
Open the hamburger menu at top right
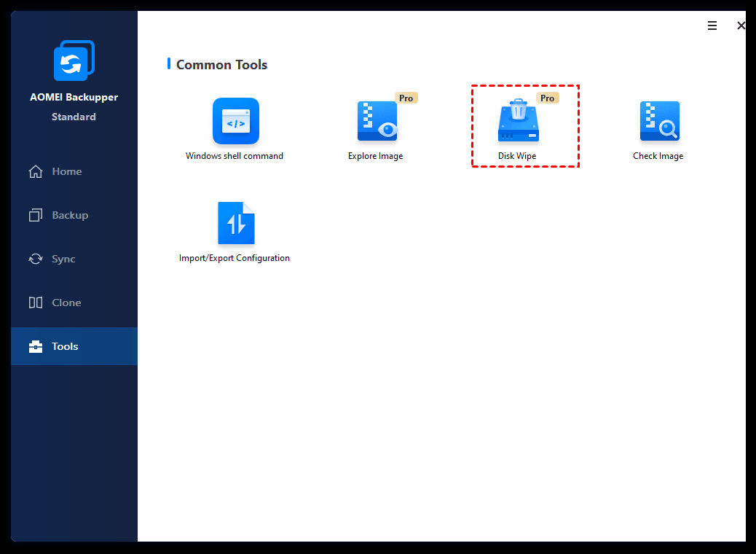pyautogui.click(x=712, y=26)
